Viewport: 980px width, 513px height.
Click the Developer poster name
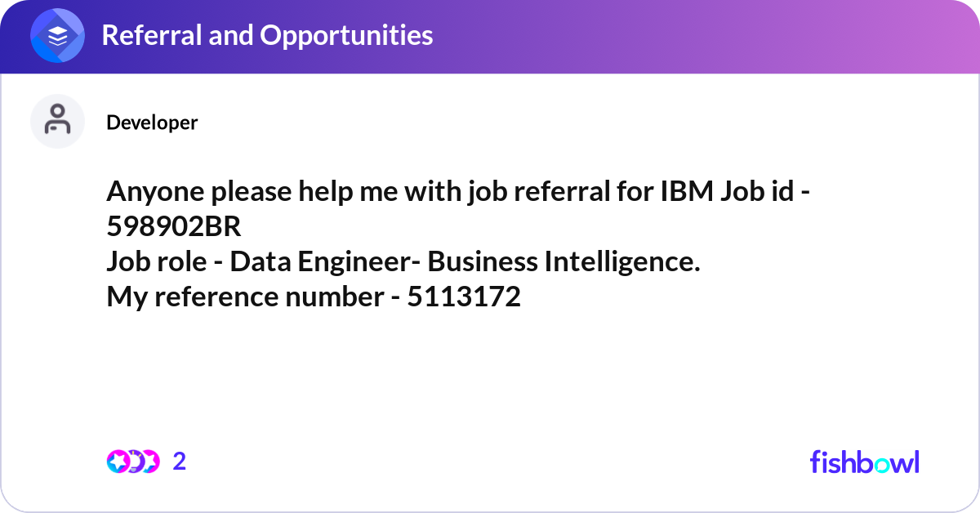(x=152, y=123)
